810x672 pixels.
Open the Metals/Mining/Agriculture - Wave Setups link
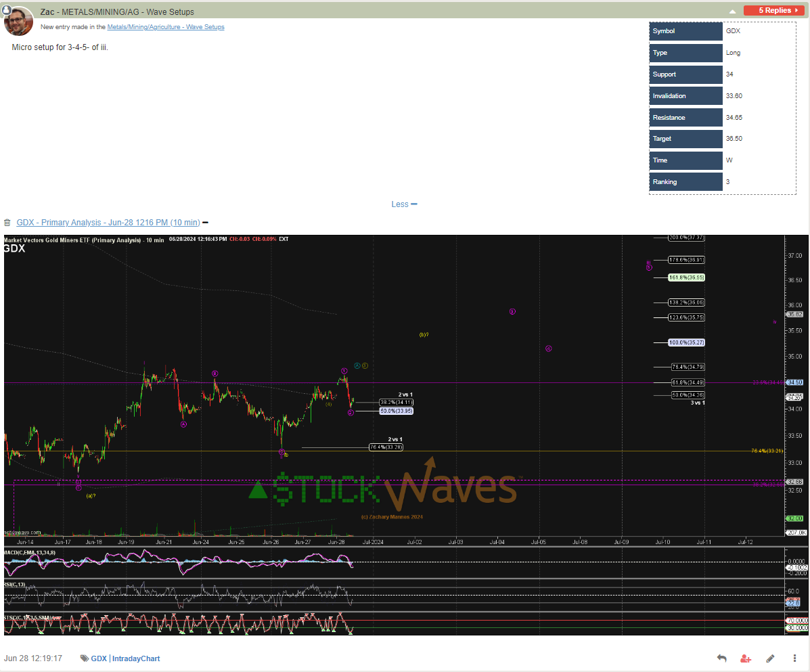(166, 27)
